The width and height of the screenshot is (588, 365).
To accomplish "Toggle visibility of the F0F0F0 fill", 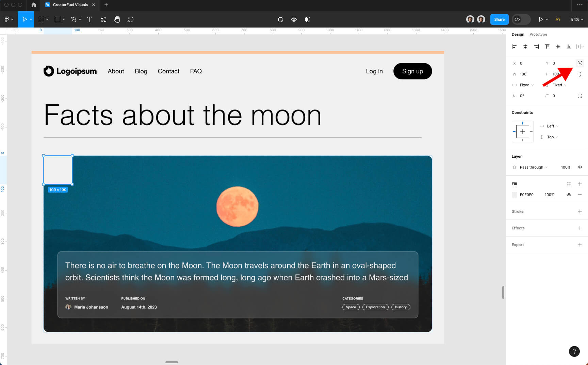I will pyautogui.click(x=569, y=194).
